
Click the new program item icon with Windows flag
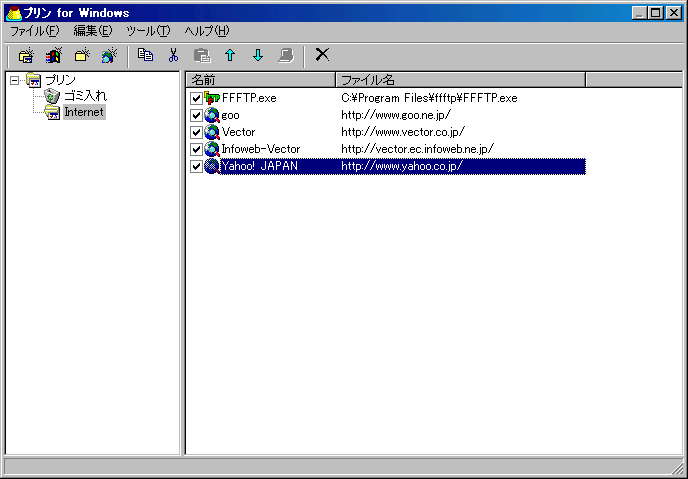pyautogui.click(x=54, y=56)
